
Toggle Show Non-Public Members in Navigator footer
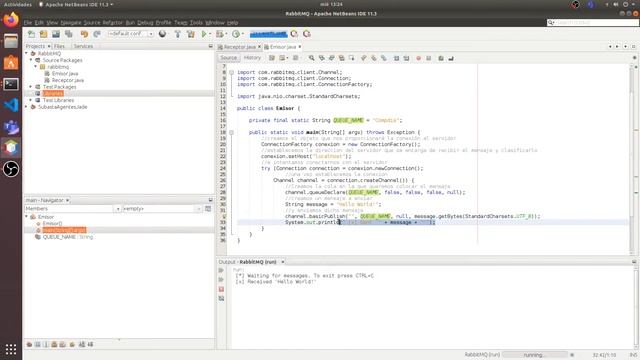(x=54, y=344)
